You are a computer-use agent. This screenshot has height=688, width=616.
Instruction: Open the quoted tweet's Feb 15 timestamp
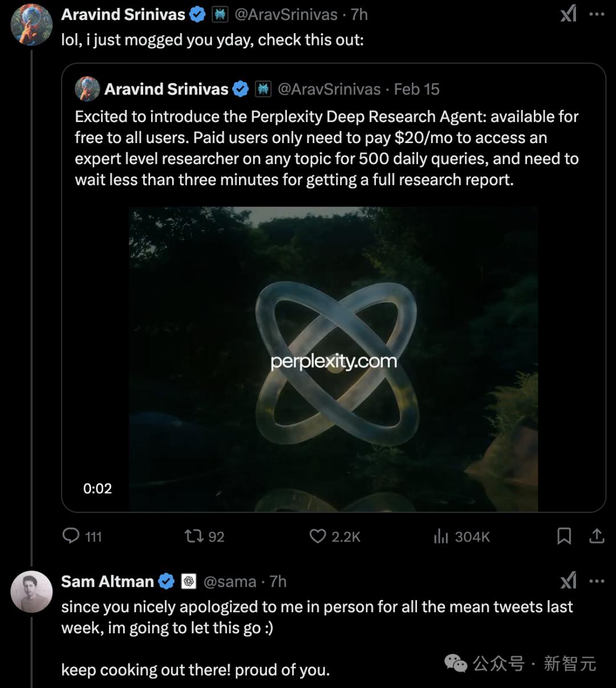417,89
